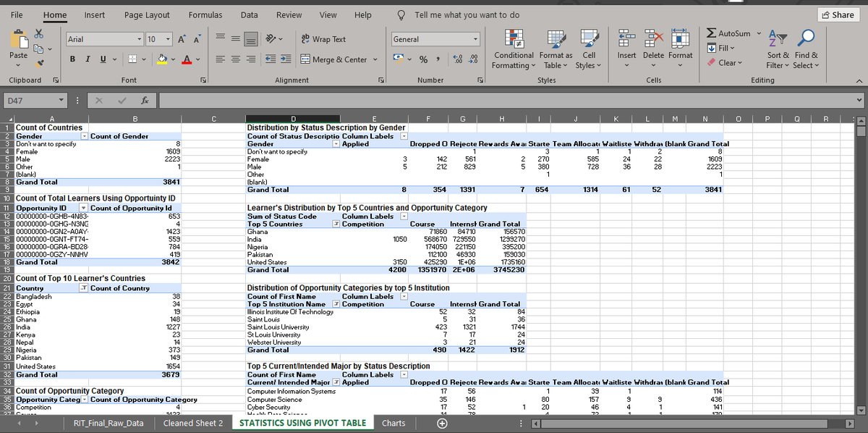The width and height of the screenshot is (868, 433).
Task: Decrease indent
Action: 270,59
